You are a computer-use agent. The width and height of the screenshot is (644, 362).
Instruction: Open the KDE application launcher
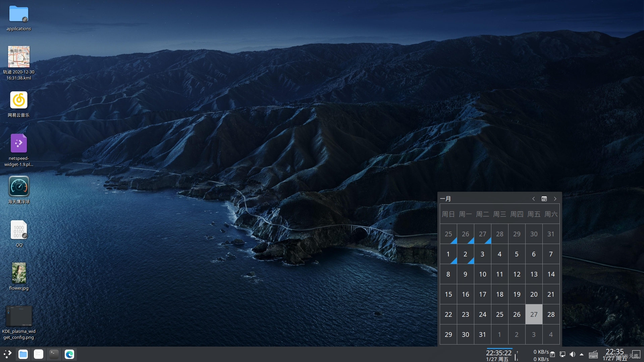[x=7, y=354]
